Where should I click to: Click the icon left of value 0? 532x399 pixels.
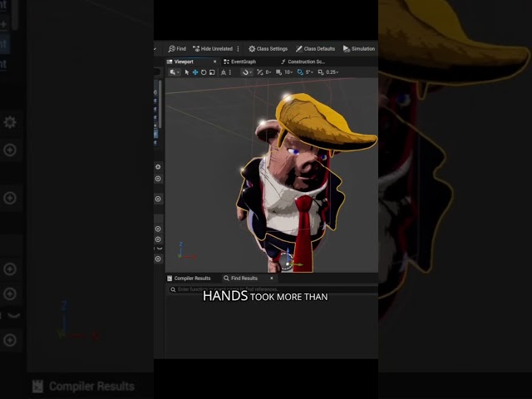point(260,72)
